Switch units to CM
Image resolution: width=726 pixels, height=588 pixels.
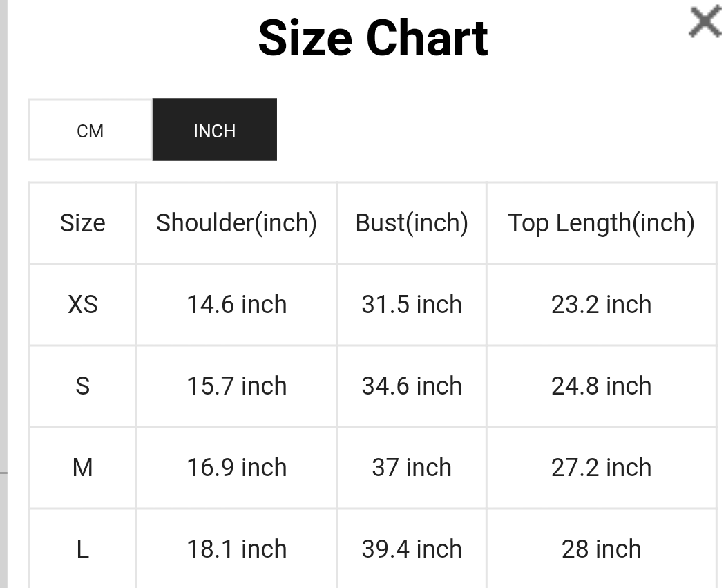click(x=90, y=131)
